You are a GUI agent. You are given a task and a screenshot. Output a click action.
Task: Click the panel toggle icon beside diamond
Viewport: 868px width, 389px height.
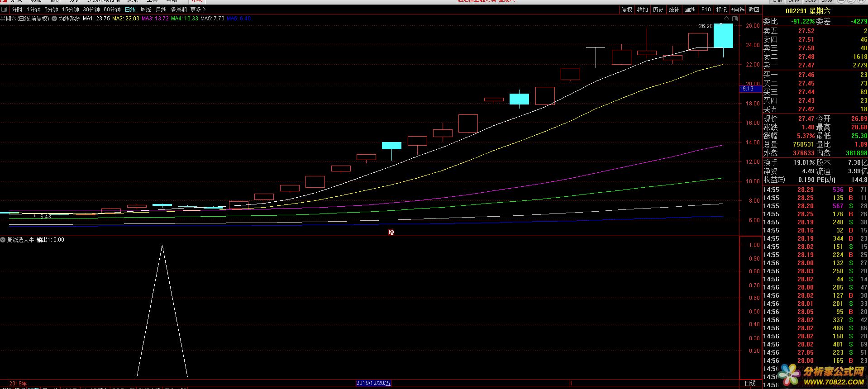coord(734,19)
